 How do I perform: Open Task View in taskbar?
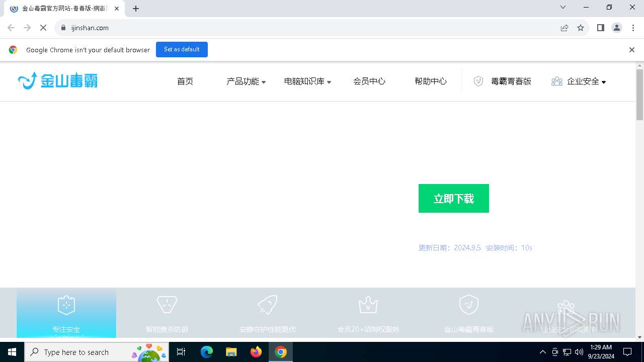point(182,352)
